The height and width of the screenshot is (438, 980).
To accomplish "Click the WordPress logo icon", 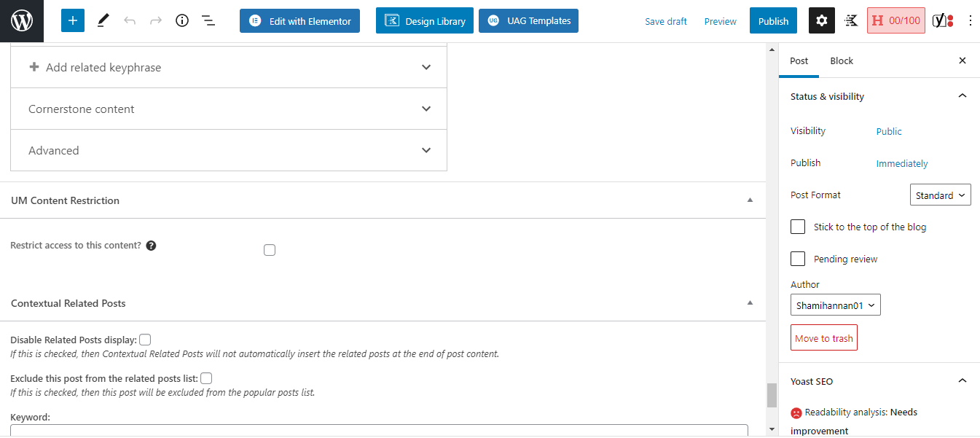I will [22, 21].
